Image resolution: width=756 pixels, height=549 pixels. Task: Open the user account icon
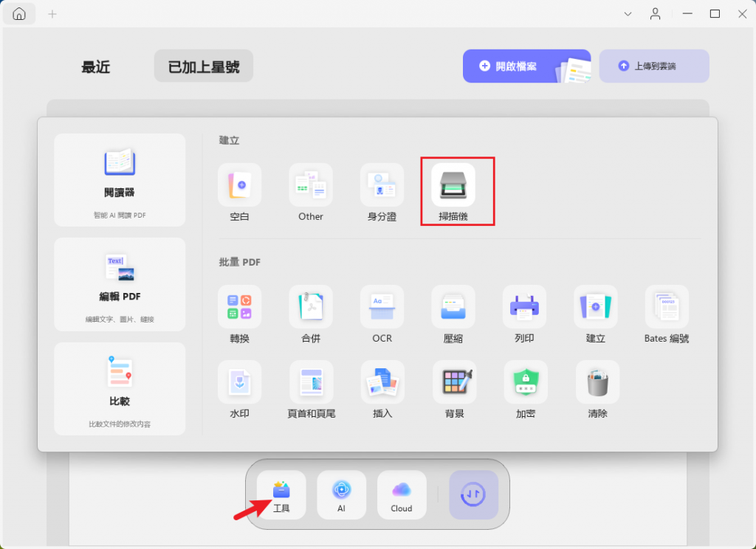click(x=656, y=13)
